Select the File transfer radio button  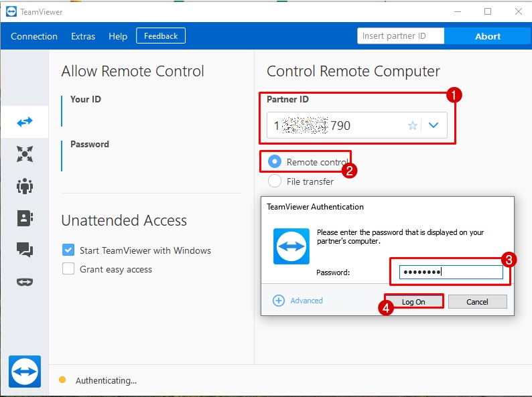coord(275,181)
